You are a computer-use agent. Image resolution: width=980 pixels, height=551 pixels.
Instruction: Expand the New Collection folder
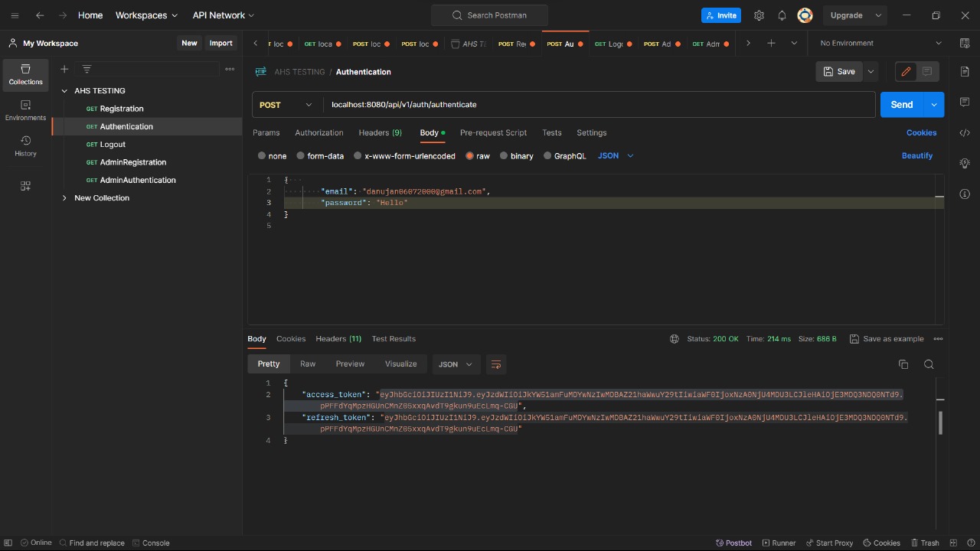coord(64,198)
